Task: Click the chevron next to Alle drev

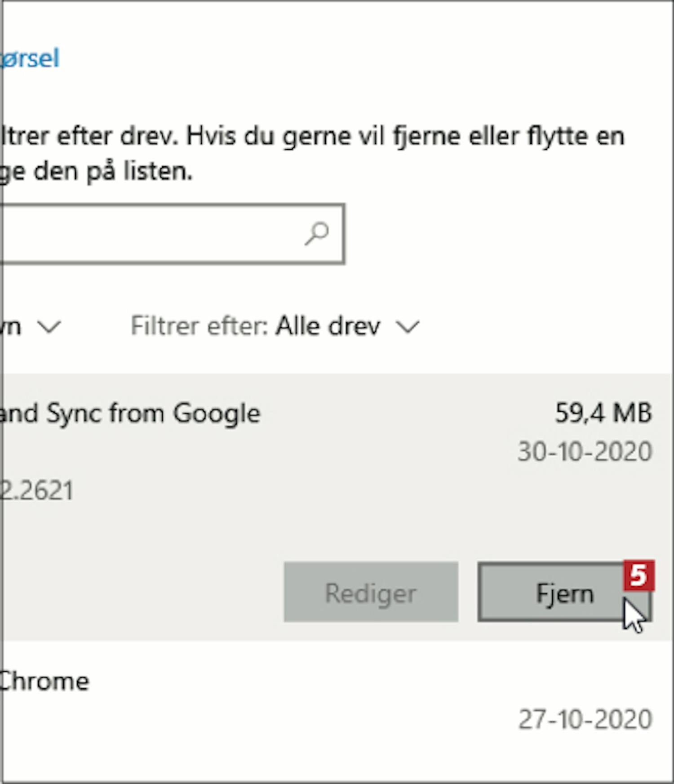Action: click(x=408, y=327)
